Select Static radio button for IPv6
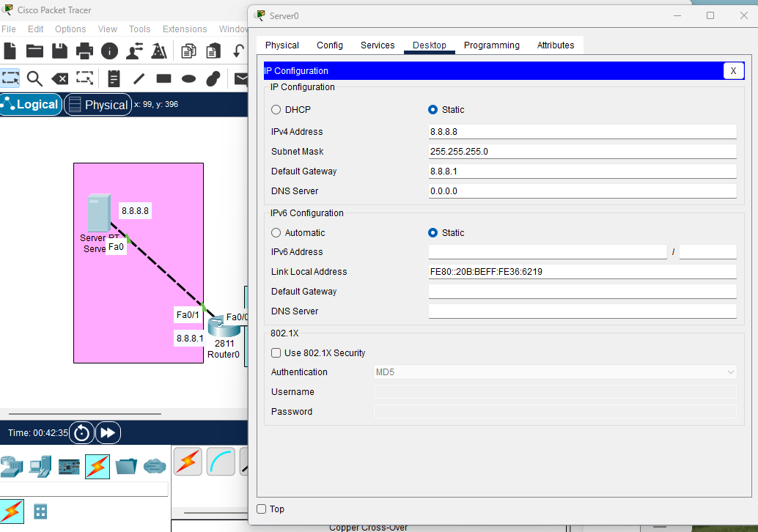This screenshot has width=758, height=532. (x=433, y=233)
